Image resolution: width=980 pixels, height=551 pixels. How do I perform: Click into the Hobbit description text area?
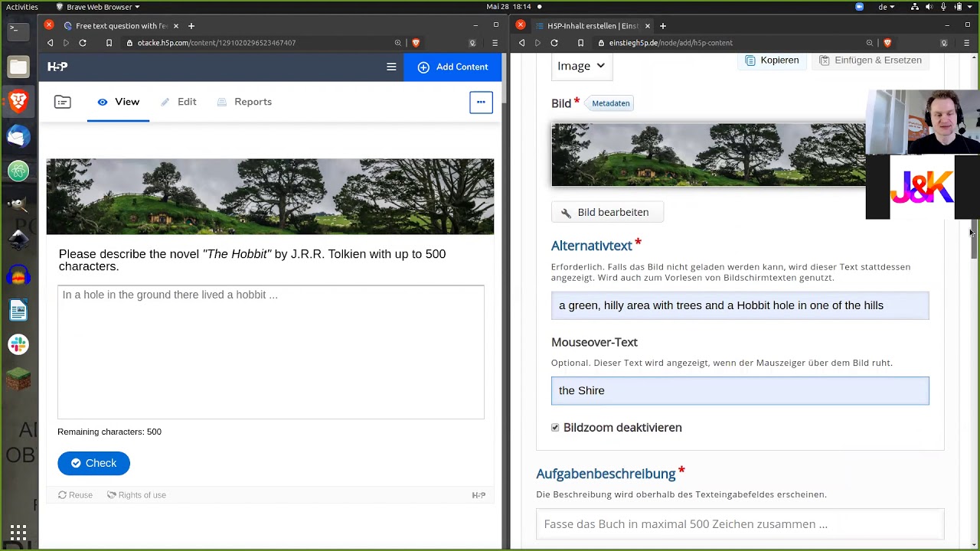270,352
